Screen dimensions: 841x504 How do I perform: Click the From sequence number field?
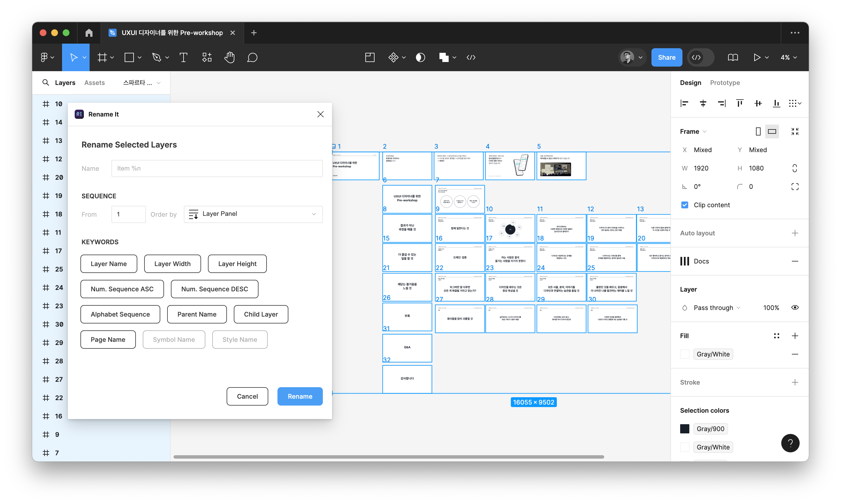point(128,214)
